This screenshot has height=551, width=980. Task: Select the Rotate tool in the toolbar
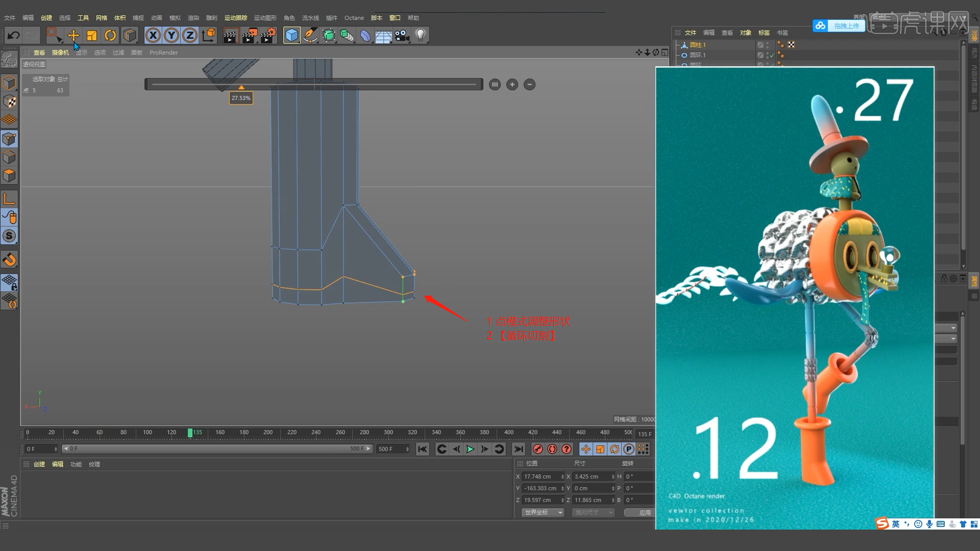[110, 35]
